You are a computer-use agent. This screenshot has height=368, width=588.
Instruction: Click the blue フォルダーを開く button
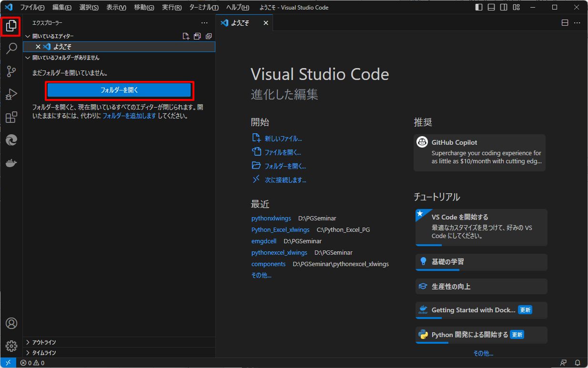coord(119,90)
